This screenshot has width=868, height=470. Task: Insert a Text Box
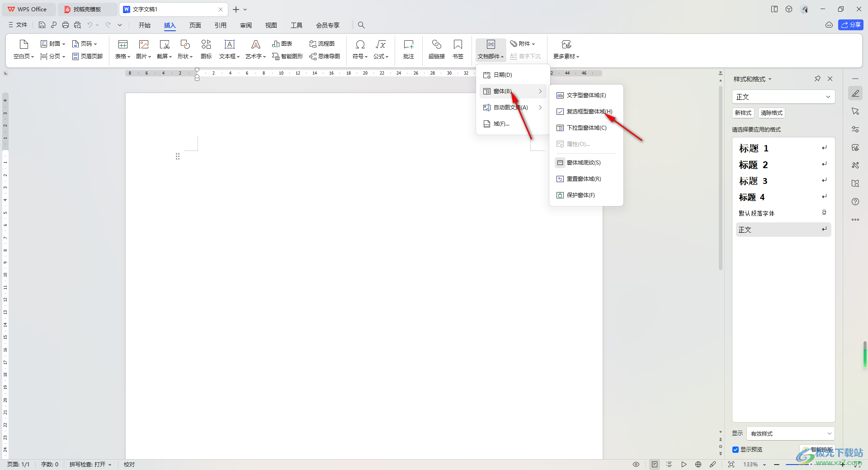pos(229,49)
